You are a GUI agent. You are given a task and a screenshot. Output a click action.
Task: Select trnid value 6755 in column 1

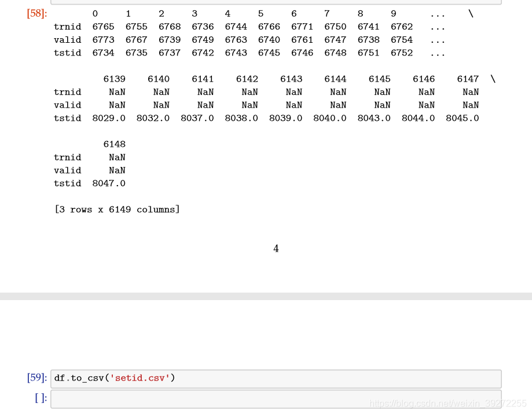point(137,27)
